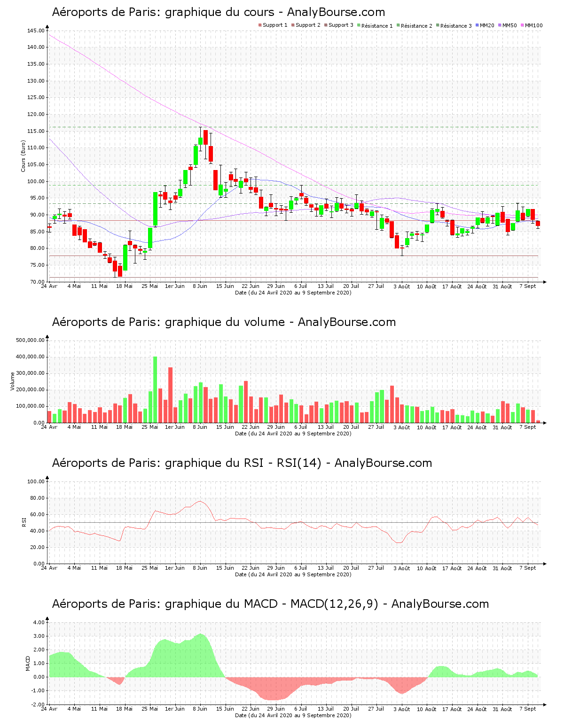Click the 500,000.00 volume axis value
The image size is (564, 728).
[x=31, y=340]
